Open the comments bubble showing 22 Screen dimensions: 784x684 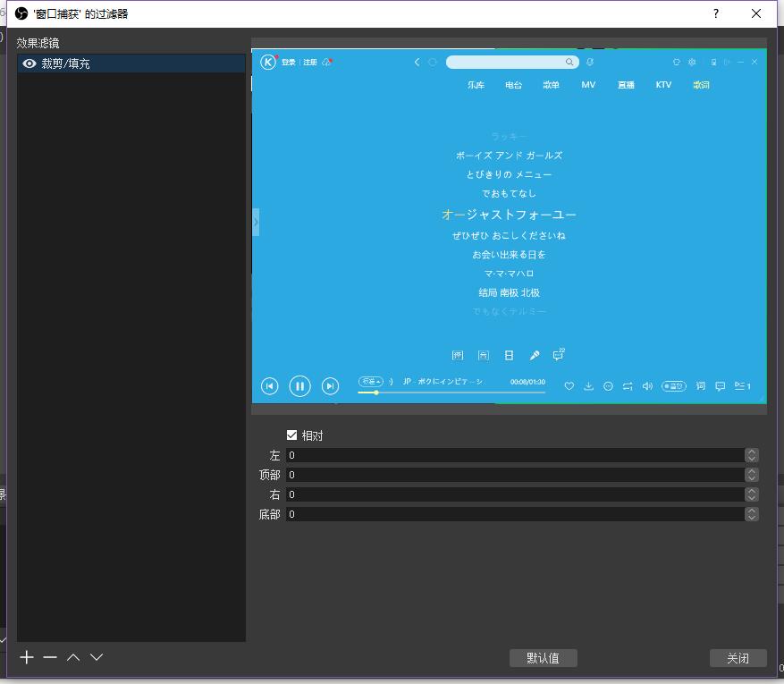coord(559,356)
